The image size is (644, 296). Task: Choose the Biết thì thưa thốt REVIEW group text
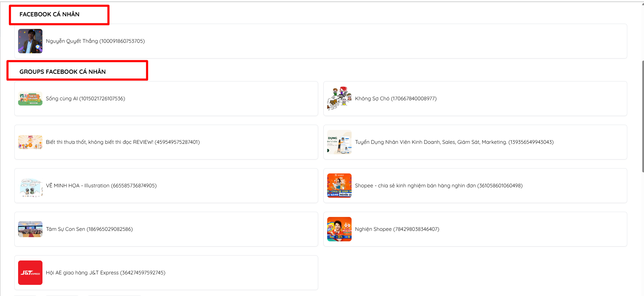(x=123, y=142)
